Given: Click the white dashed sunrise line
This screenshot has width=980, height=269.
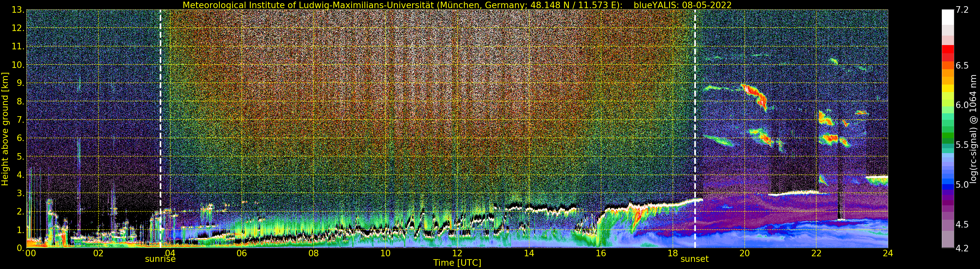Looking at the screenshot, I should [160, 114].
